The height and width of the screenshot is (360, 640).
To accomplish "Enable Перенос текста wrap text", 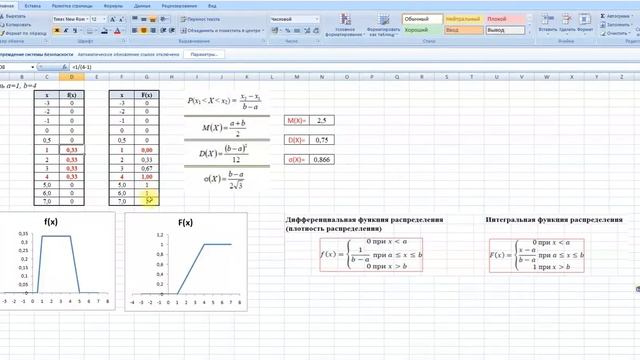I will (200, 19).
